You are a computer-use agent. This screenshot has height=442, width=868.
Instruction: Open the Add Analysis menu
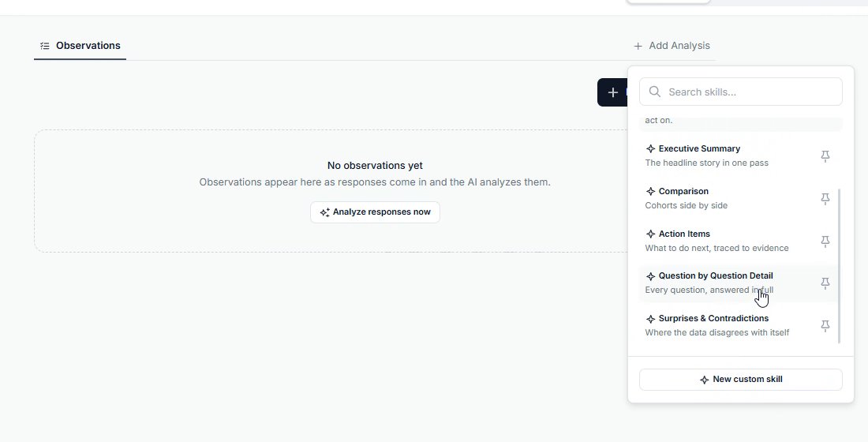(672, 46)
